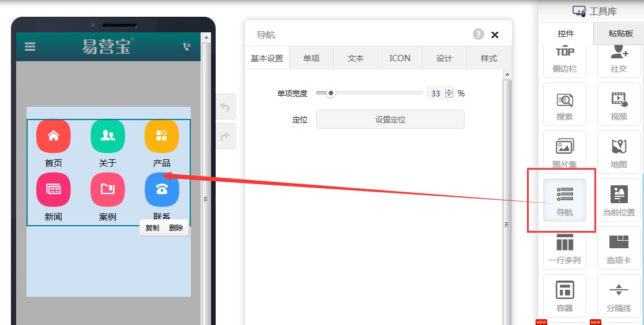This screenshot has width=644, height=325.
Task: Click the 新闻 label text
Action: [54, 217]
